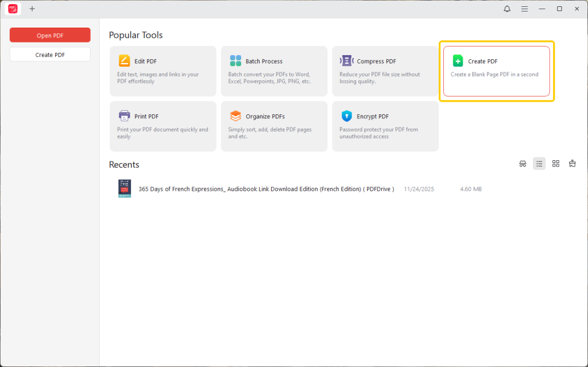Viewport: 588px width, 367px height.
Task: Open a new tab with the plus button
Action: [x=32, y=9]
